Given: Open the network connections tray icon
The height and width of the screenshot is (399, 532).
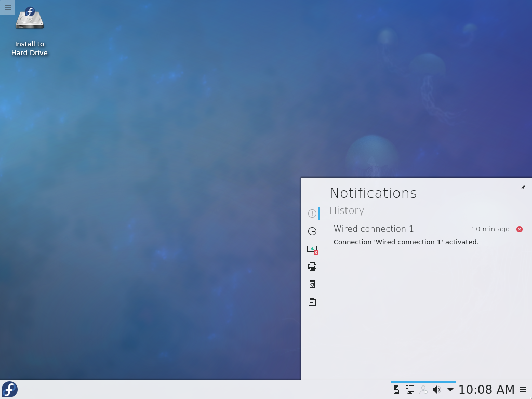Looking at the screenshot, I should 409,390.
